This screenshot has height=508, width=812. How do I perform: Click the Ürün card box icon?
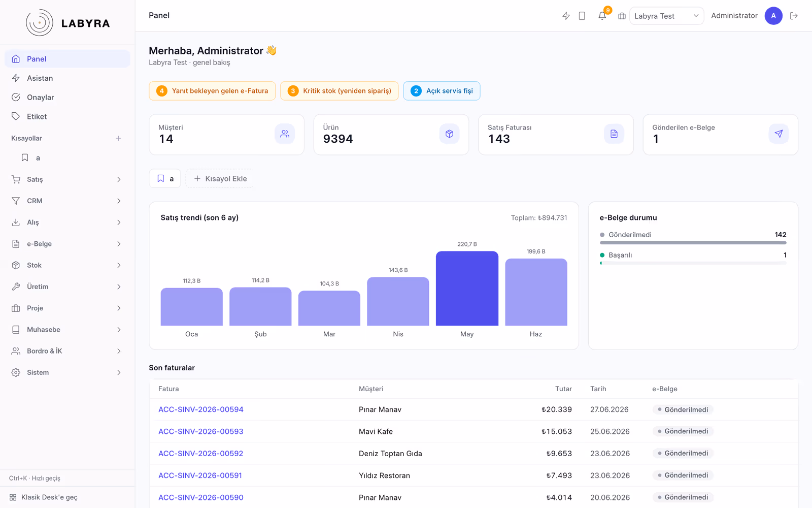[449, 134]
